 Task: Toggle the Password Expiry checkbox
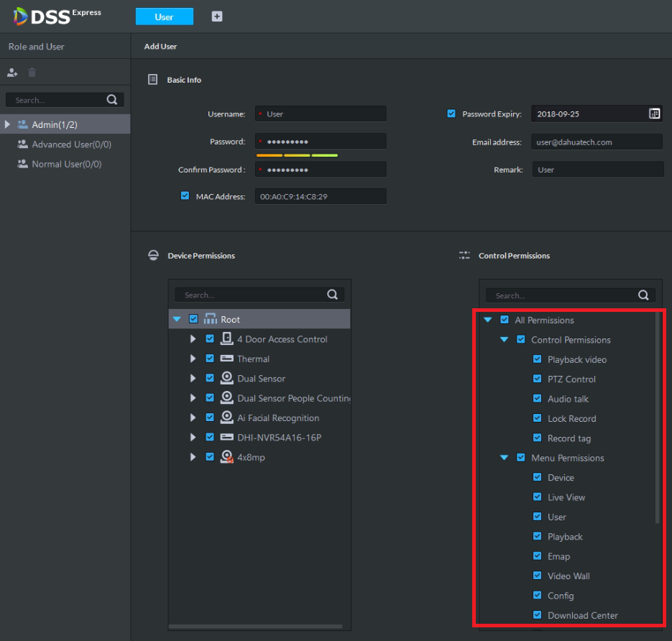tap(451, 114)
